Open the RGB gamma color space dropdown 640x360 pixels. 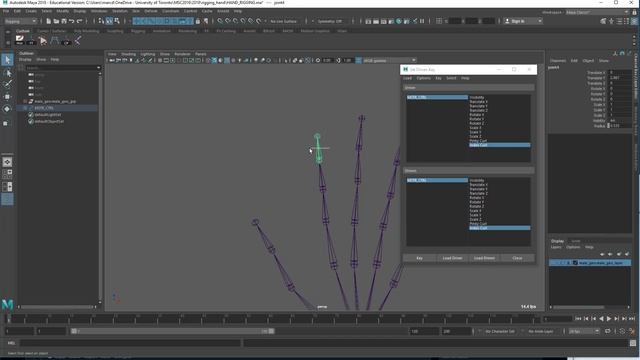390,60
